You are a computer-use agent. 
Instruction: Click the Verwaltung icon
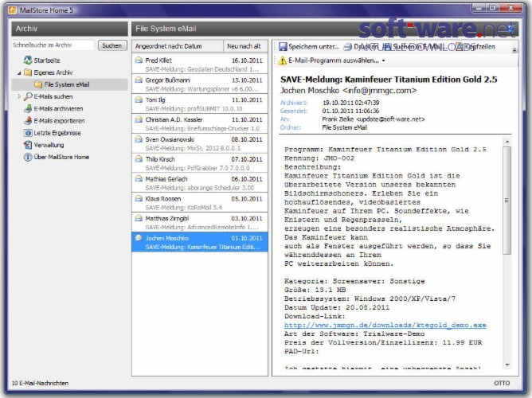click(x=28, y=145)
